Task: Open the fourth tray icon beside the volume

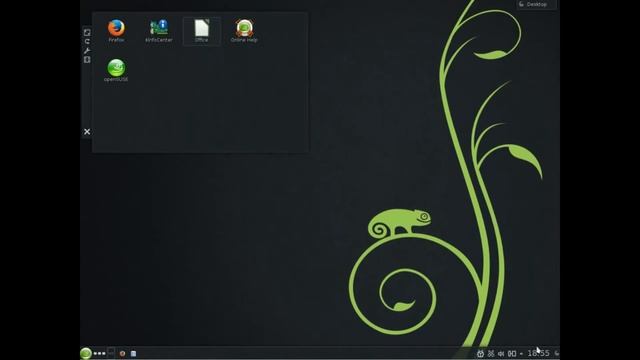Action: [512, 353]
